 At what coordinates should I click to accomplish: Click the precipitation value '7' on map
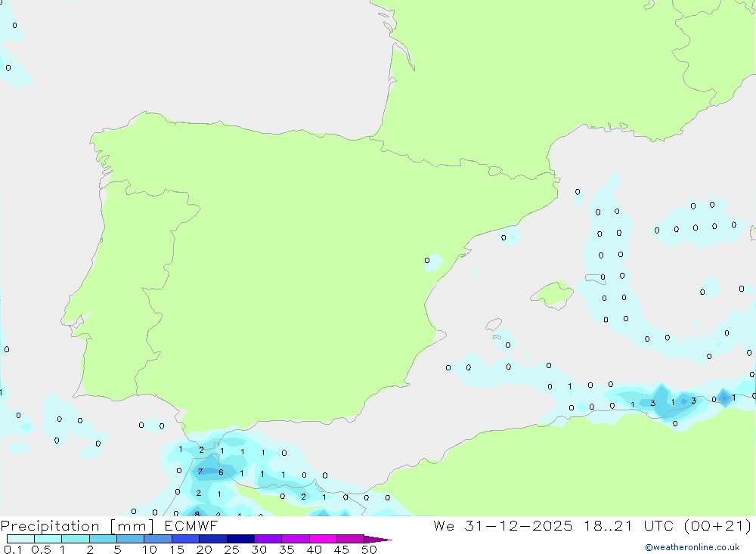[200, 471]
